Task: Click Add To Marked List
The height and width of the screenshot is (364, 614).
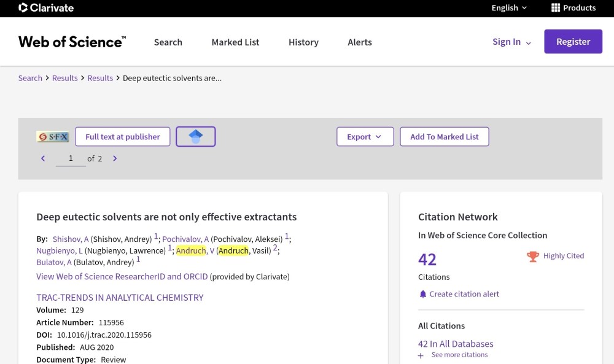Action: (x=445, y=137)
